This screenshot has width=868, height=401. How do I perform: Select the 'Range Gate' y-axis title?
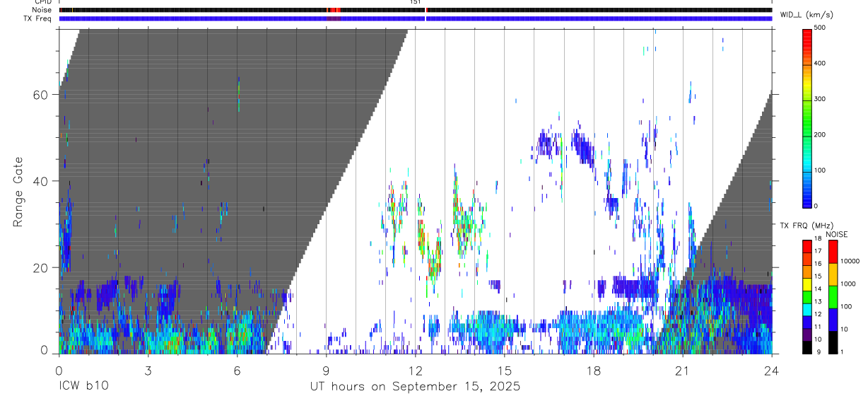pyautogui.click(x=18, y=191)
